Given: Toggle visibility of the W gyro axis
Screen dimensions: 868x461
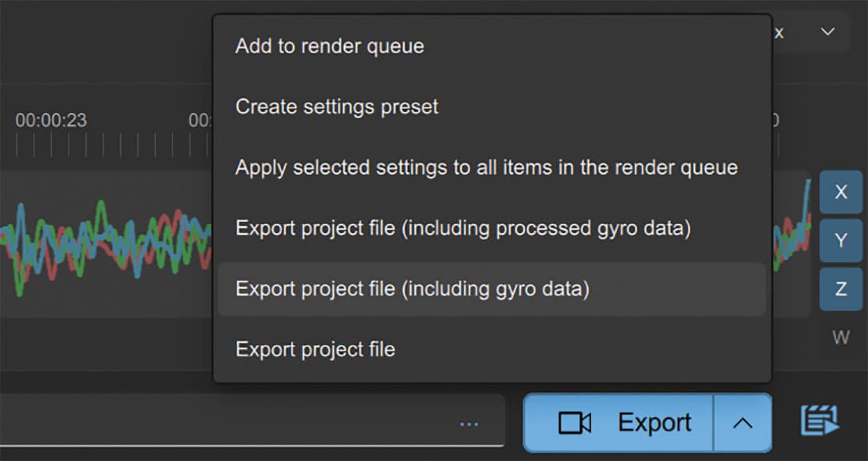Looking at the screenshot, I should tap(840, 337).
